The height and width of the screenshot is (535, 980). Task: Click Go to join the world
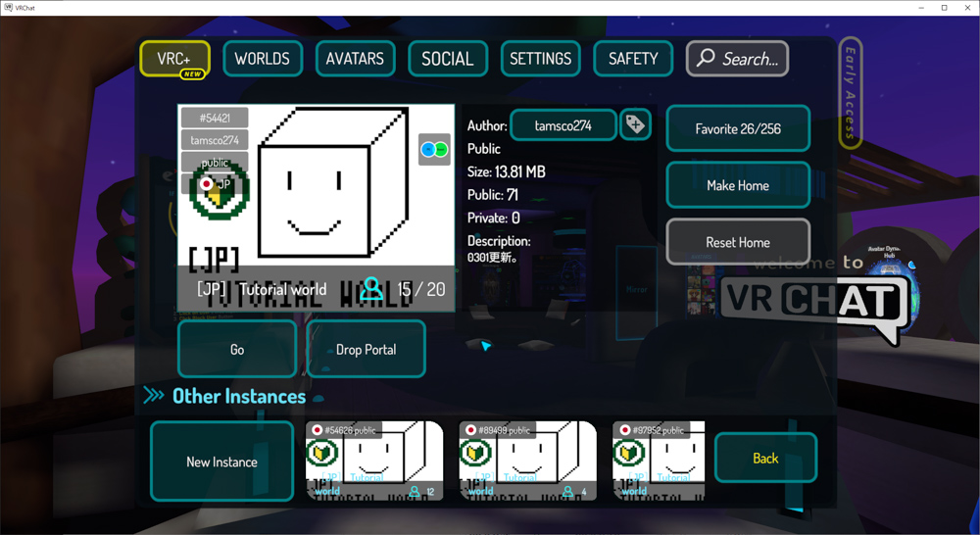tap(237, 350)
